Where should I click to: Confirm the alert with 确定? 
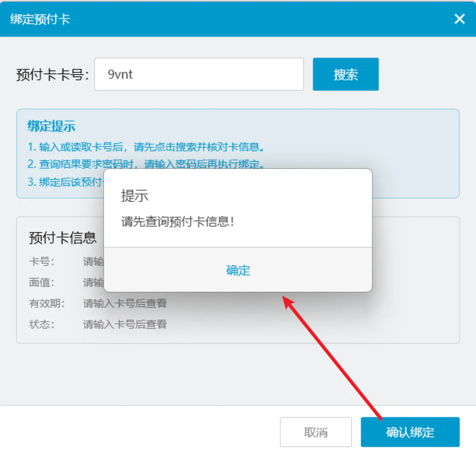238,270
